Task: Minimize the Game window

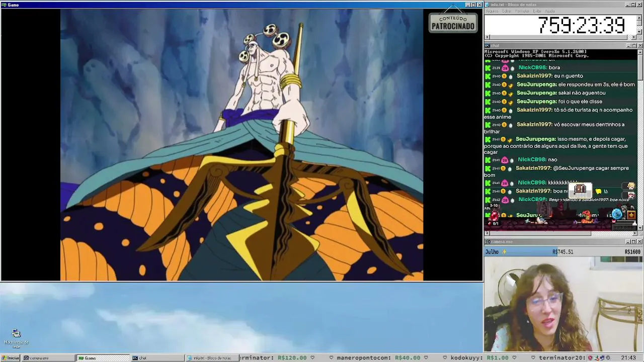Action: pos(467,5)
